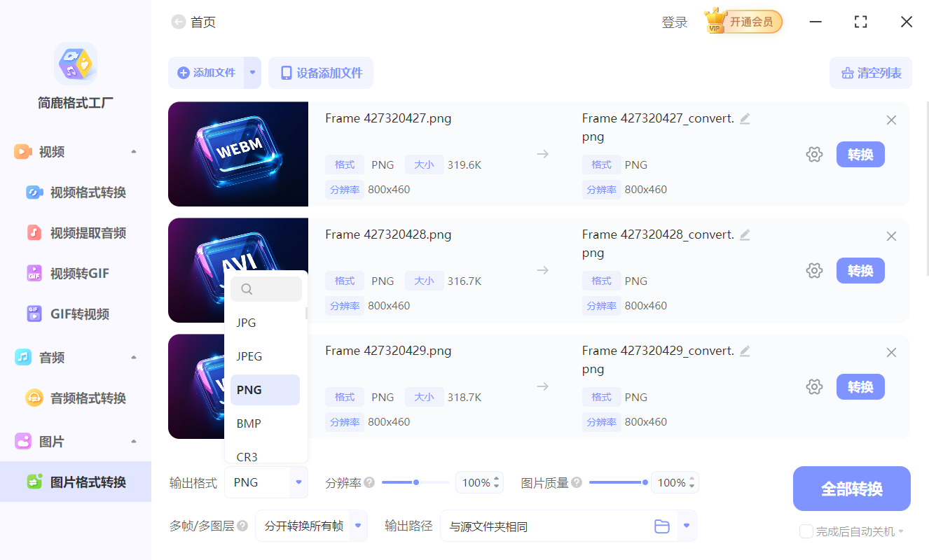The image size is (929, 560).
Task: Go back using the 首页 arrow icon
Action: click(178, 22)
